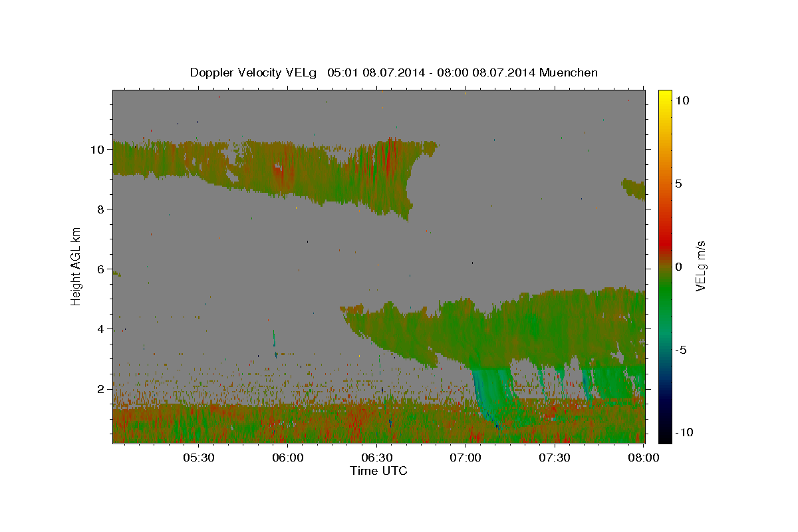The width and height of the screenshot is (798, 532).
Task: Click the 06:30 time tick label
Action: click(376, 458)
